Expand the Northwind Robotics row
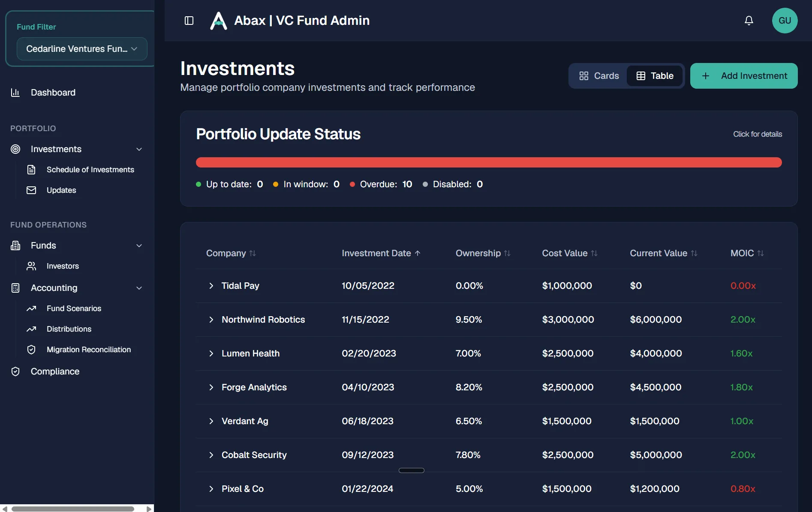The width and height of the screenshot is (812, 512). (x=211, y=320)
